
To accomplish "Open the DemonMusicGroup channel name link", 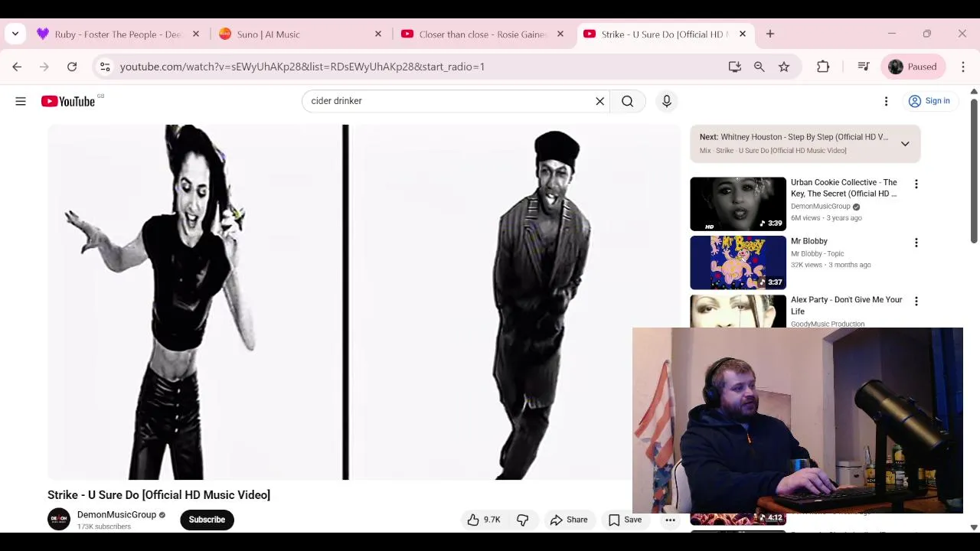I will (116, 515).
